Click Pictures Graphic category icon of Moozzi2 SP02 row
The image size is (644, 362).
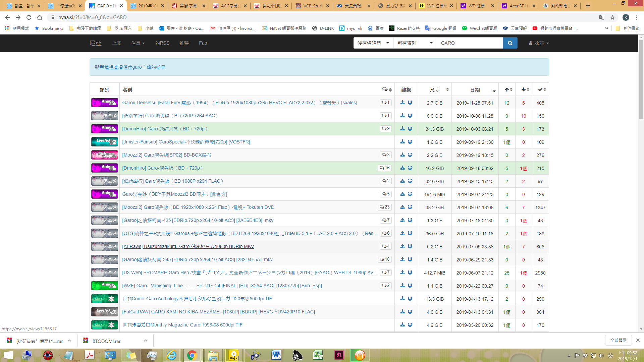[105, 155]
